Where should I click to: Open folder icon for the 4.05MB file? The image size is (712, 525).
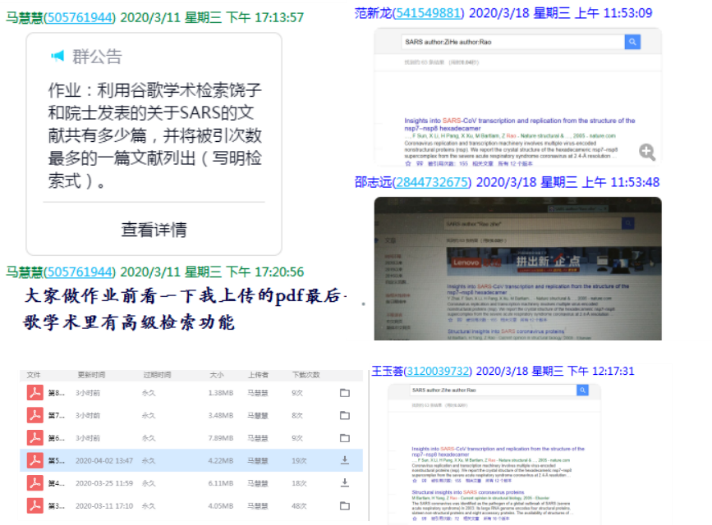point(345,506)
